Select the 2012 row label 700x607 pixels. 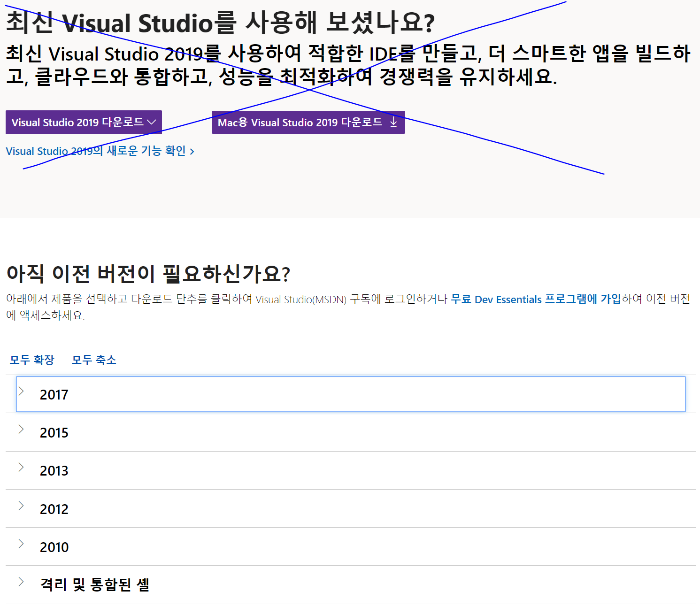pyautogui.click(x=54, y=509)
